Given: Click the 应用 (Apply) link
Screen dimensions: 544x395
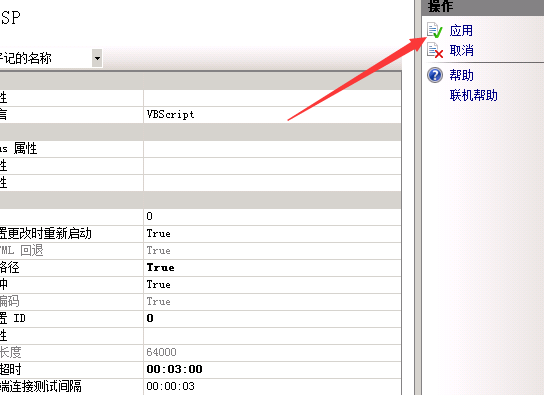Looking at the screenshot, I should 461,31.
